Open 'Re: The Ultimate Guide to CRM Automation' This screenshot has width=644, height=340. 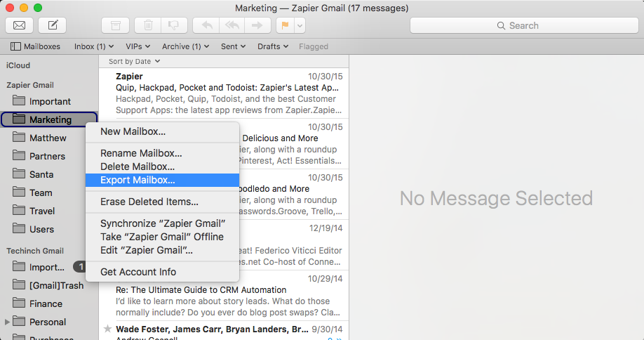[x=224, y=296]
